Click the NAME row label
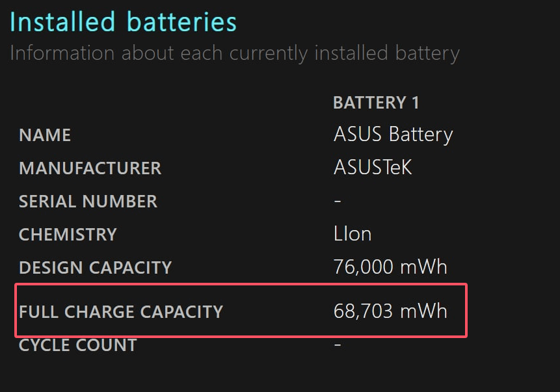 (45, 135)
